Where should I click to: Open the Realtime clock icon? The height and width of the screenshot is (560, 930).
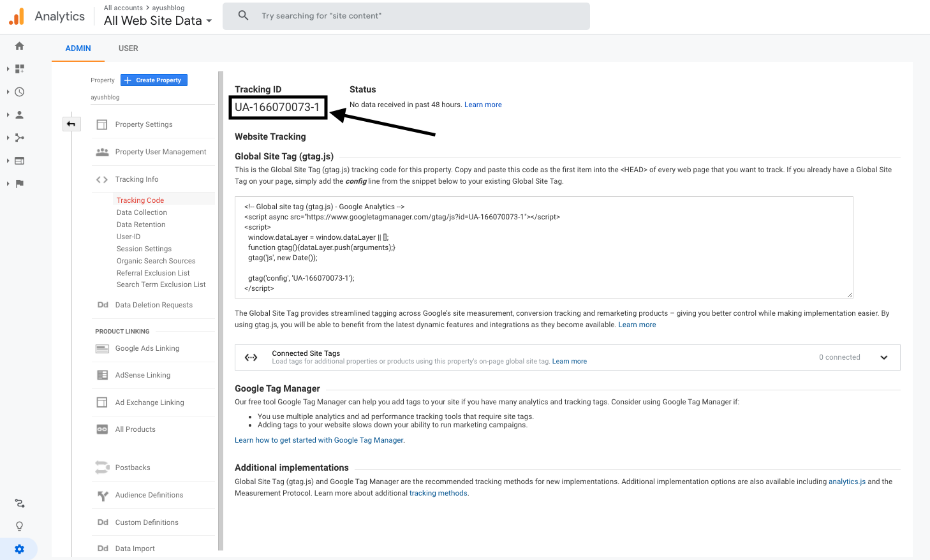(x=20, y=92)
